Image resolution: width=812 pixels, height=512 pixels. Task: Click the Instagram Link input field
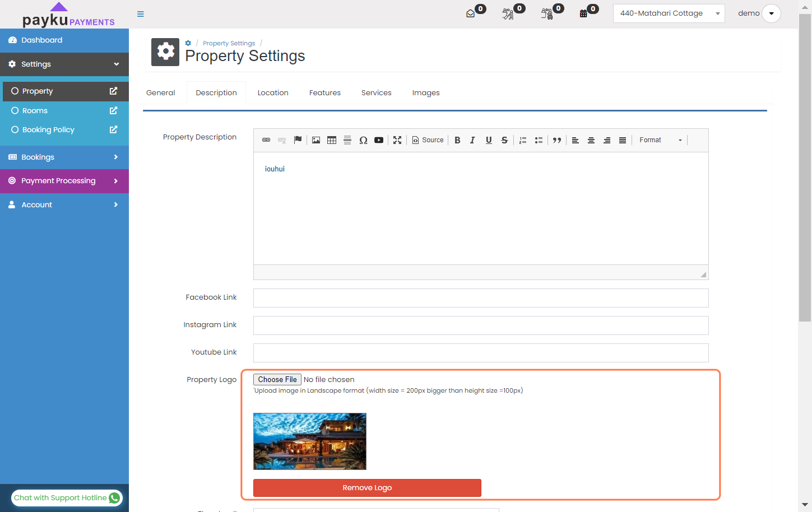point(481,325)
